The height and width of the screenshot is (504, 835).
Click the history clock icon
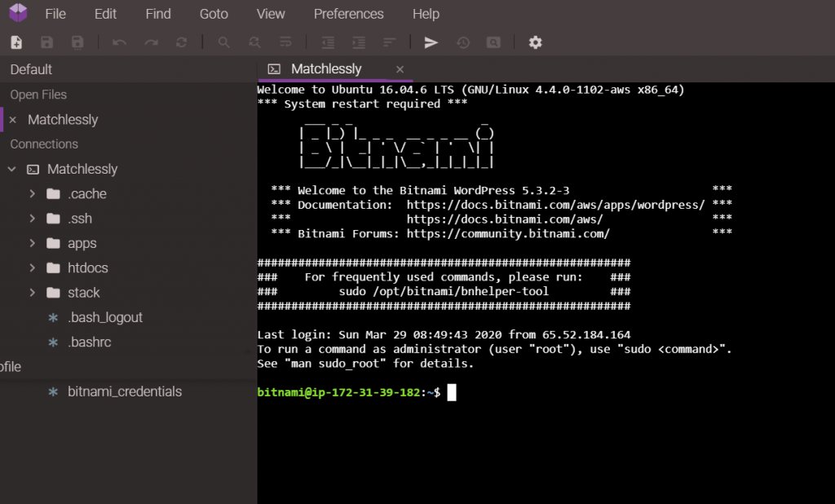click(463, 42)
